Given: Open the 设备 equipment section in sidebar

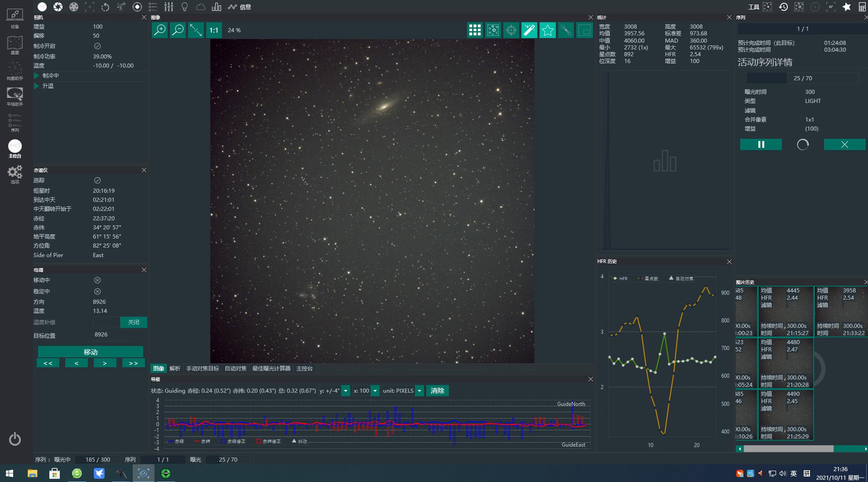Looking at the screenshot, I should click(x=15, y=18).
